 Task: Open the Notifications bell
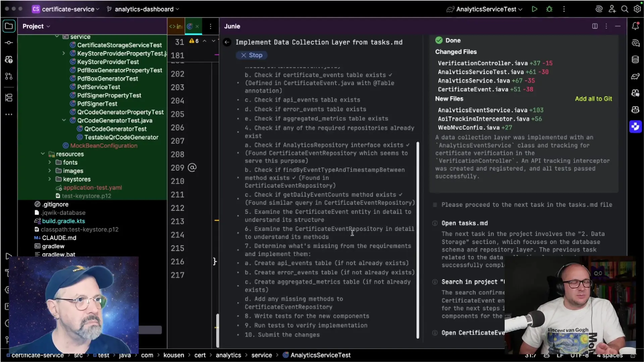point(635,26)
